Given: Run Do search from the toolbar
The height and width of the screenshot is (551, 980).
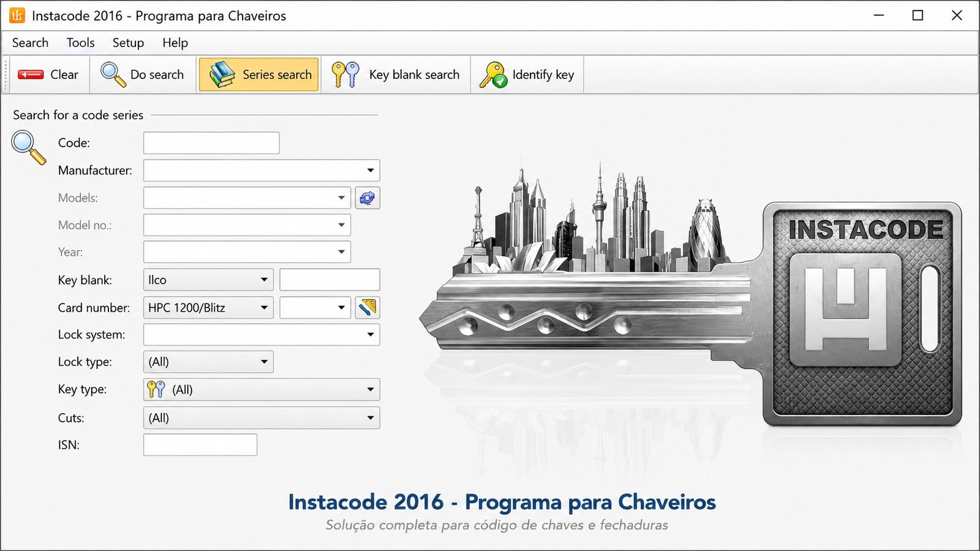Looking at the screenshot, I should click(x=143, y=75).
